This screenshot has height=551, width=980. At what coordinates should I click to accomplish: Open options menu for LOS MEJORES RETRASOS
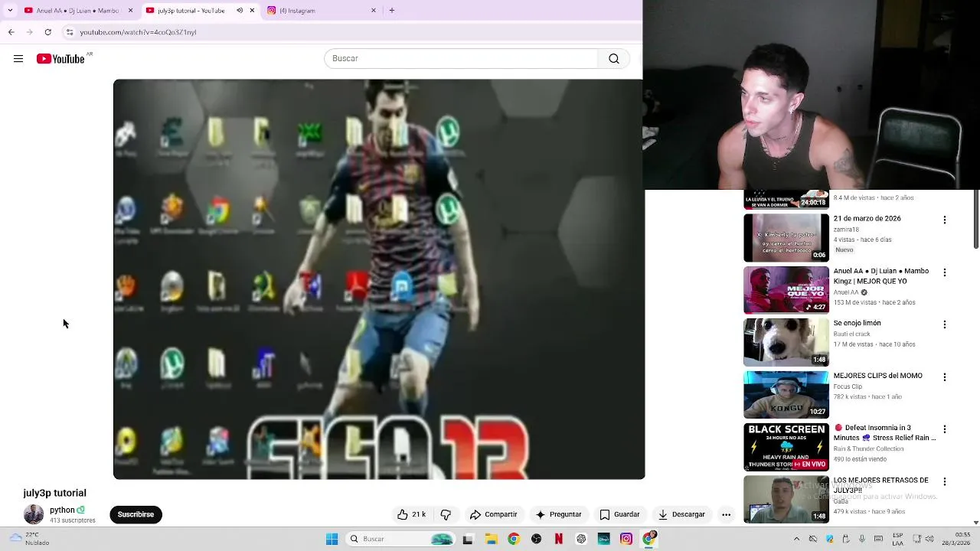click(944, 482)
